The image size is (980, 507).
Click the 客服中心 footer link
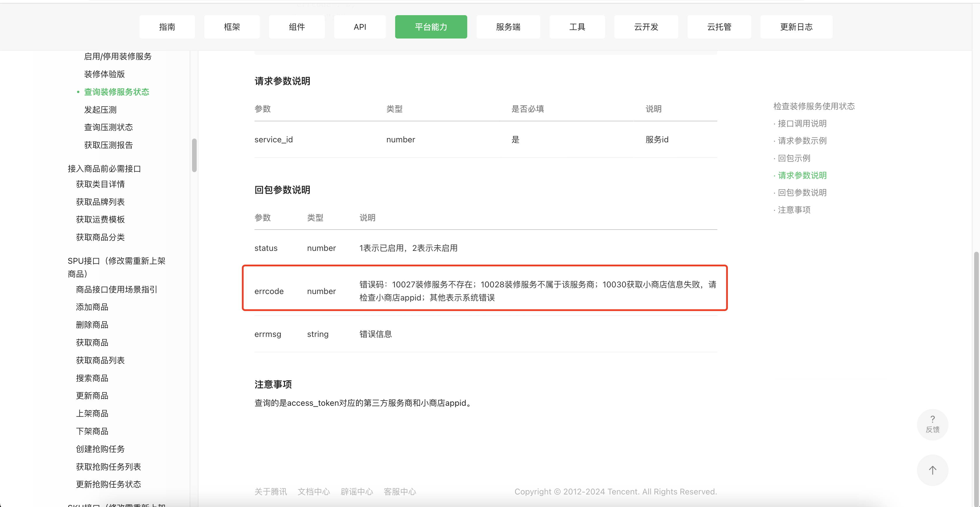coord(400,492)
